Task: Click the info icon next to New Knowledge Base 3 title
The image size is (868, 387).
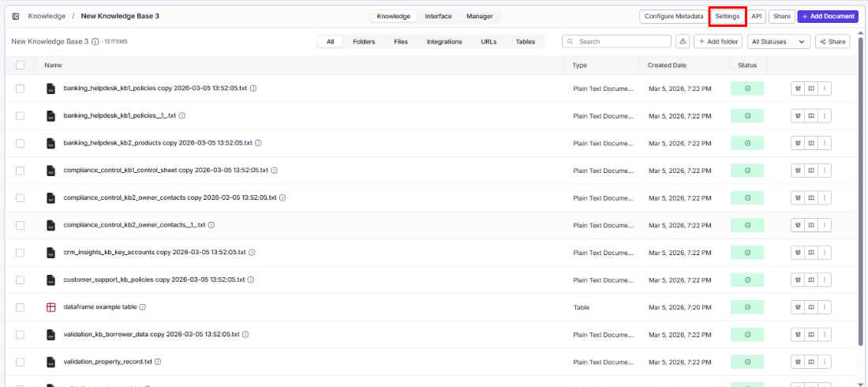Action: [95, 42]
